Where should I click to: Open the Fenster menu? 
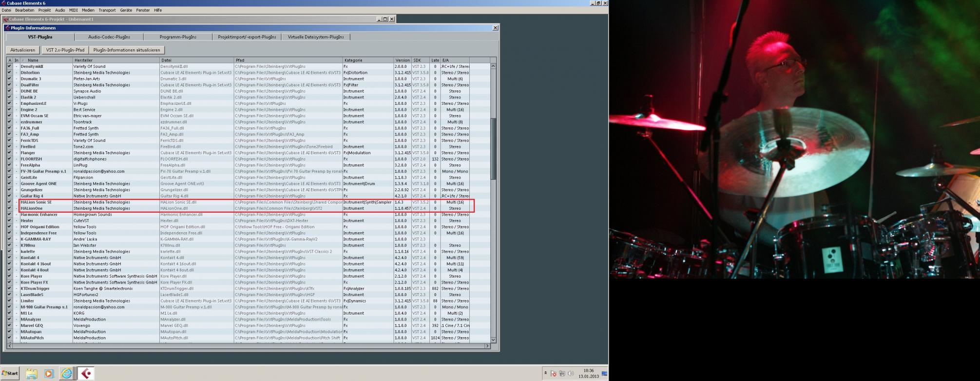pyautogui.click(x=143, y=10)
